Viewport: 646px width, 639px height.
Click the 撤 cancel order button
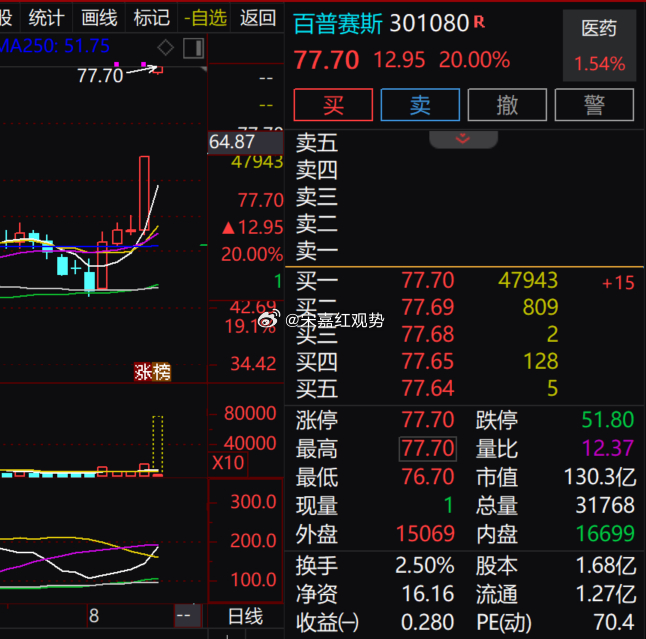[x=507, y=105]
